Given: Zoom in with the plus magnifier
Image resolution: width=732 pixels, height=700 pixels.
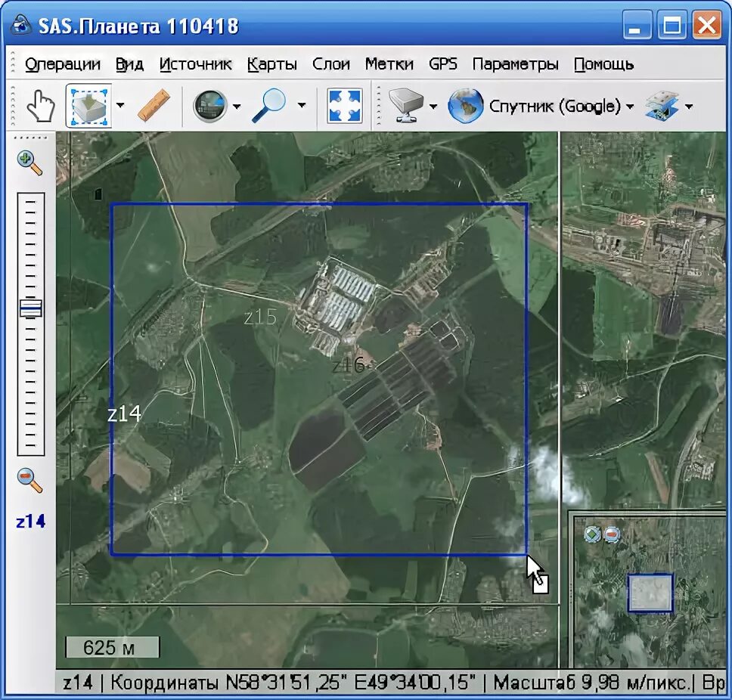Looking at the screenshot, I should (30, 163).
